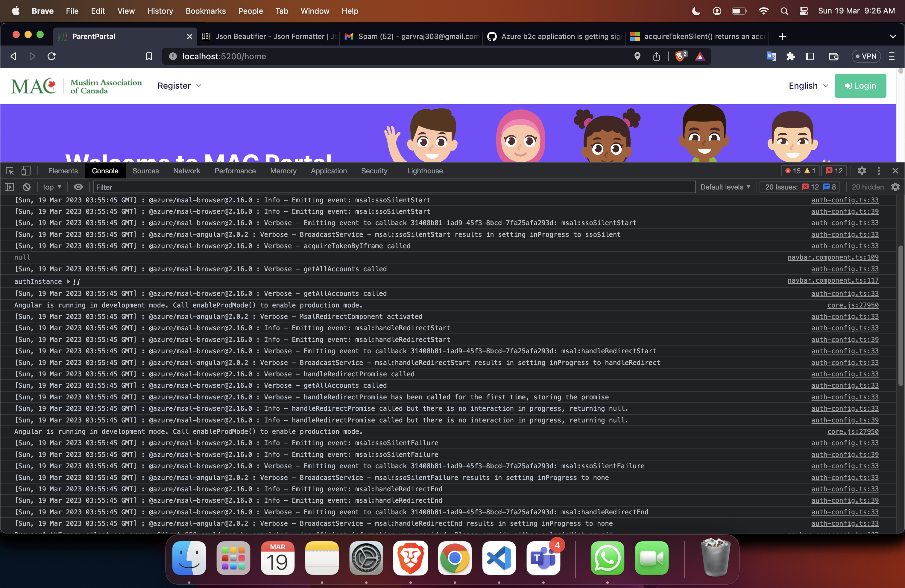Viewport: 905px width, 588px height.
Task: Open console settings gear beside hidden count
Action: 895,187
